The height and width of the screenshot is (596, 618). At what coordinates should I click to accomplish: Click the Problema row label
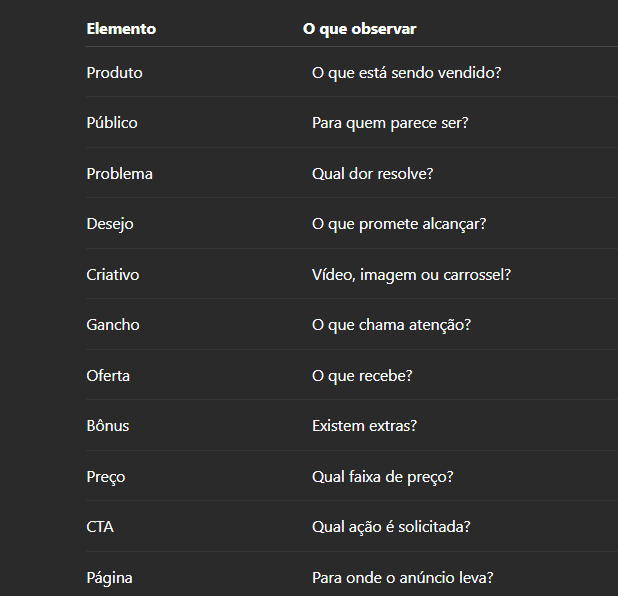click(x=119, y=173)
